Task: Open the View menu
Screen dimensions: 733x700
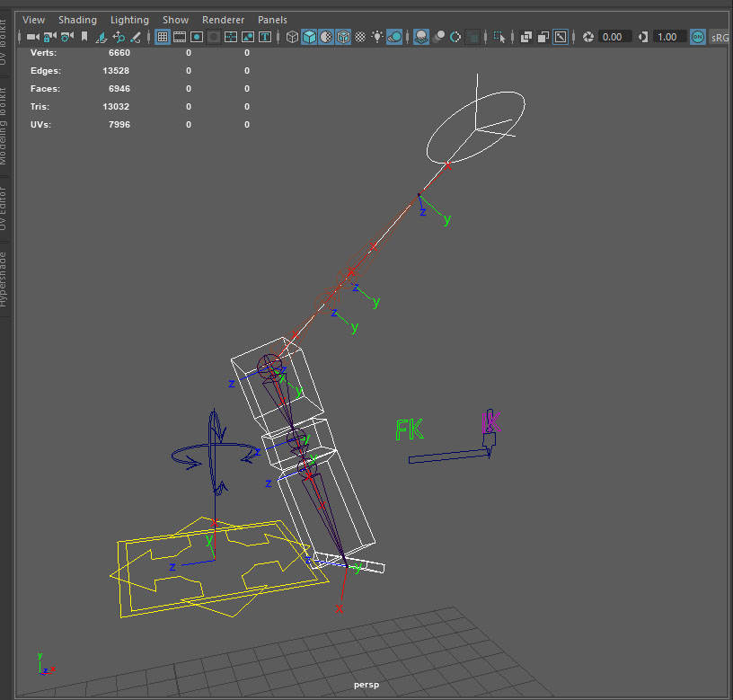Action: pos(33,20)
